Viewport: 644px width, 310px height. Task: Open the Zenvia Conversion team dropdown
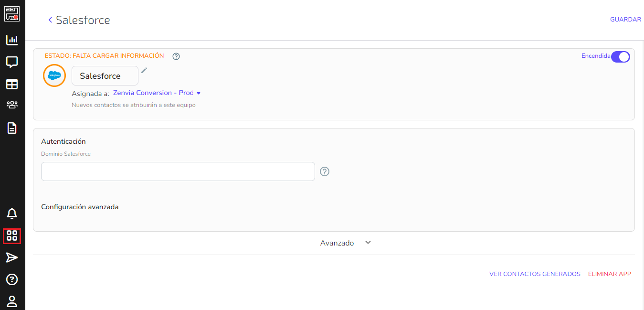point(157,93)
